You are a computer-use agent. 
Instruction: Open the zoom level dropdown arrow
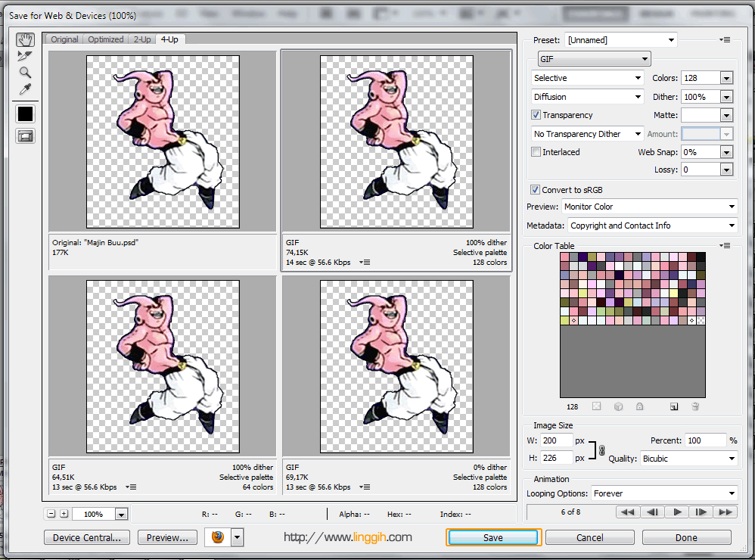tap(121, 515)
